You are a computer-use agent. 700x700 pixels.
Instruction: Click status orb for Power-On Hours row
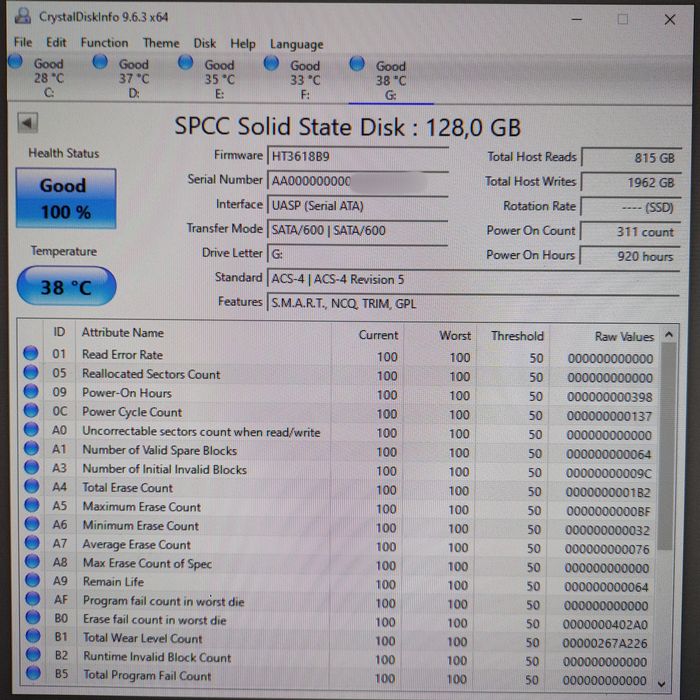[31, 391]
